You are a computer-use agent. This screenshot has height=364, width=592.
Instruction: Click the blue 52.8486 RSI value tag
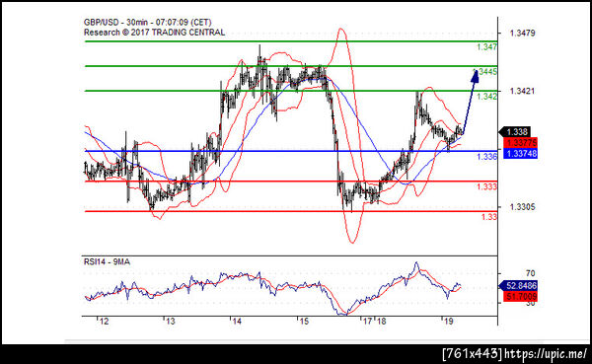pyautogui.click(x=518, y=285)
